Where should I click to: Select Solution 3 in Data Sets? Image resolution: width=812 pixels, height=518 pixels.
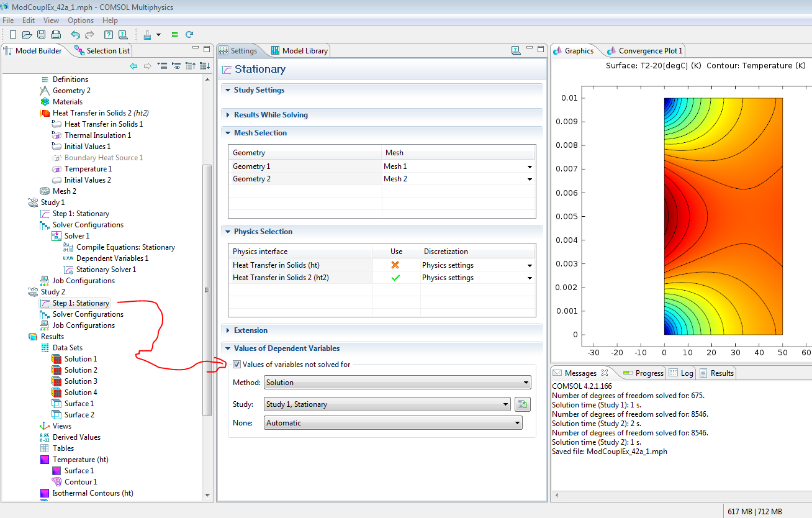point(80,381)
